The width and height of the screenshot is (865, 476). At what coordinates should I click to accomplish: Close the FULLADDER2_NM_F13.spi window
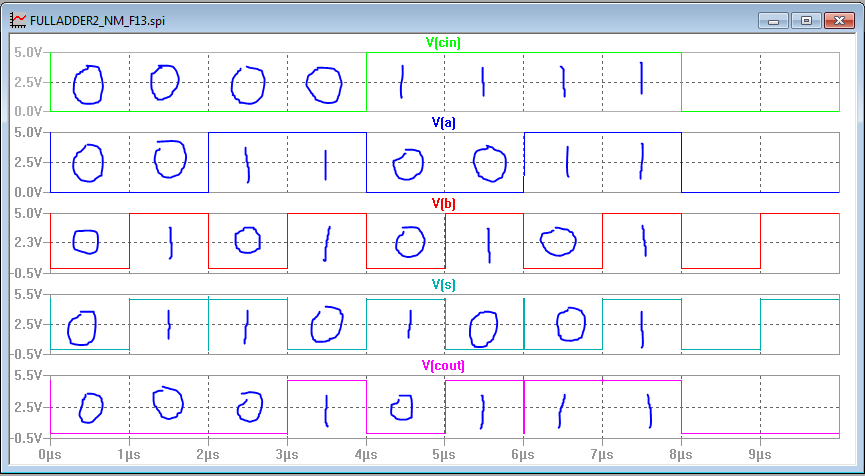[839, 19]
